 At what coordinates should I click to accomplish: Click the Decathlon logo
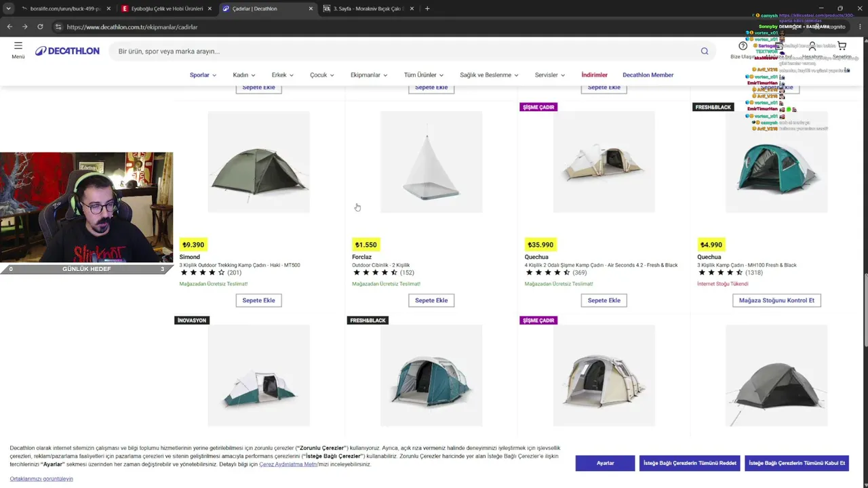(x=67, y=51)
